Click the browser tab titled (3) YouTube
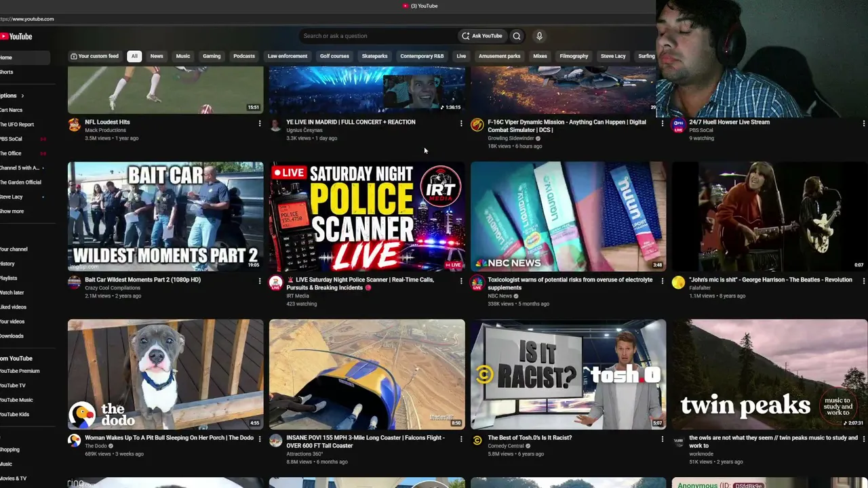868x488 pixels. tap(420, 6)
